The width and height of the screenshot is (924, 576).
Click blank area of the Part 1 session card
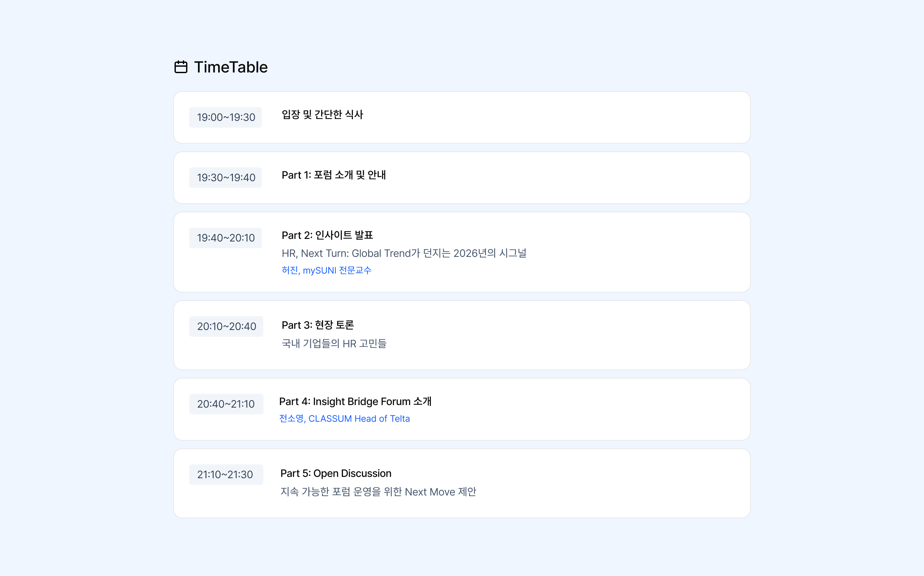pyautogui.click(x=571, y=178)
